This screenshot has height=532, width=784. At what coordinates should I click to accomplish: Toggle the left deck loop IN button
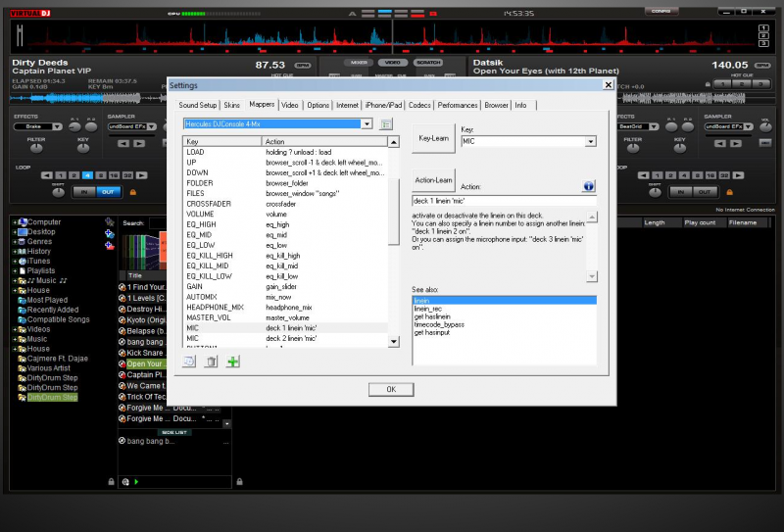tap(83, 191)
